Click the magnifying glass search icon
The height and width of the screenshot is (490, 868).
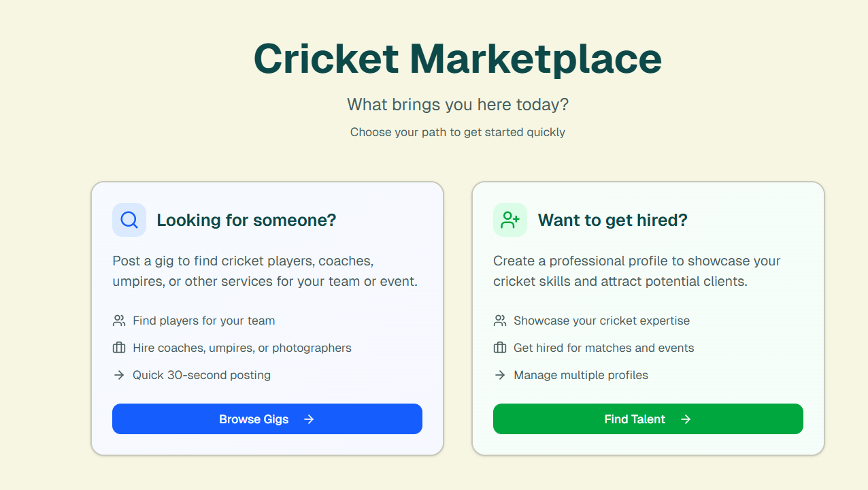tap(129, 219)
